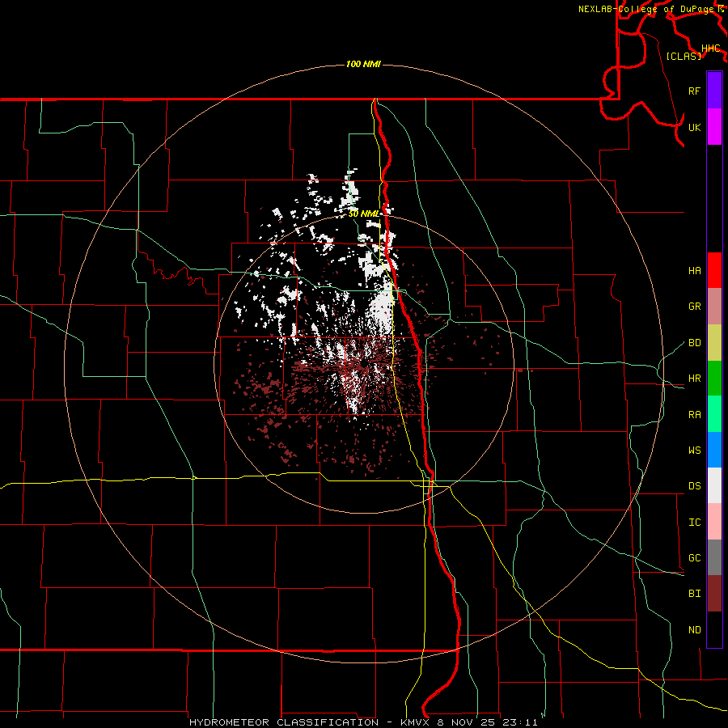Click the UK magenta legend swatch
Screen dimensions: 728x728
pos(714,127)
